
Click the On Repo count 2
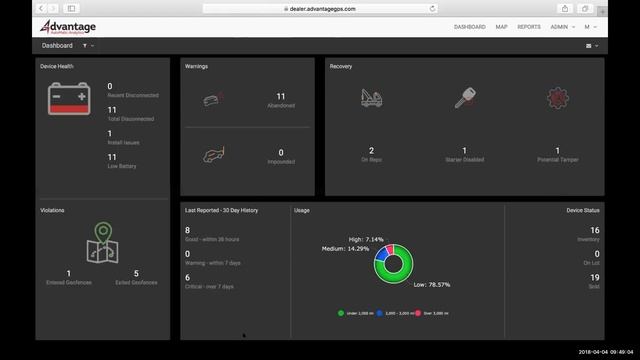point(371,151)
